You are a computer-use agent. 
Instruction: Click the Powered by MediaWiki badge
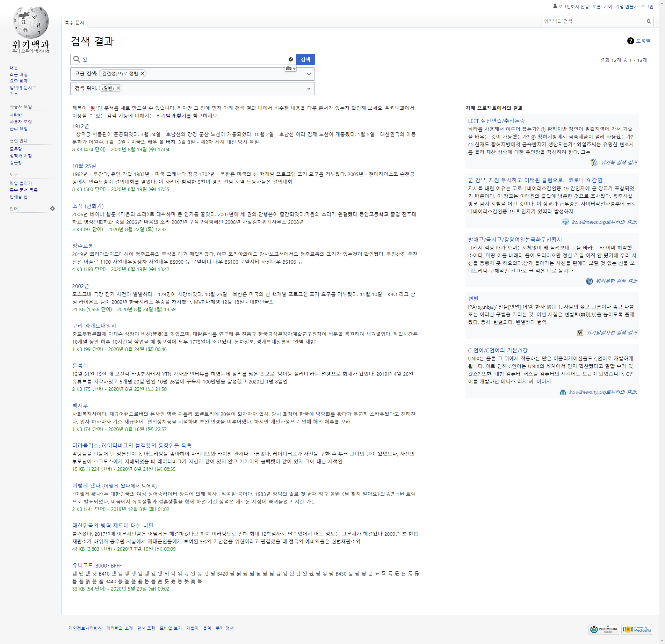(637, 629)
